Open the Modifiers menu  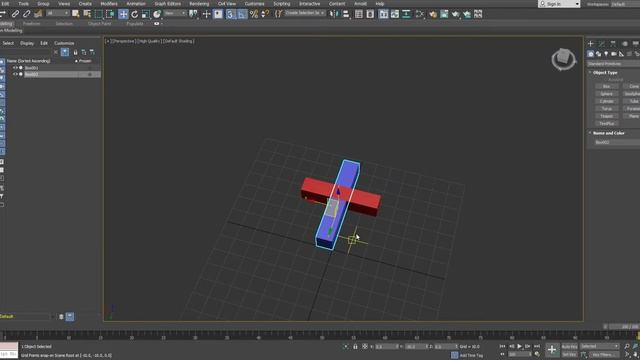(x=109, y=4)
